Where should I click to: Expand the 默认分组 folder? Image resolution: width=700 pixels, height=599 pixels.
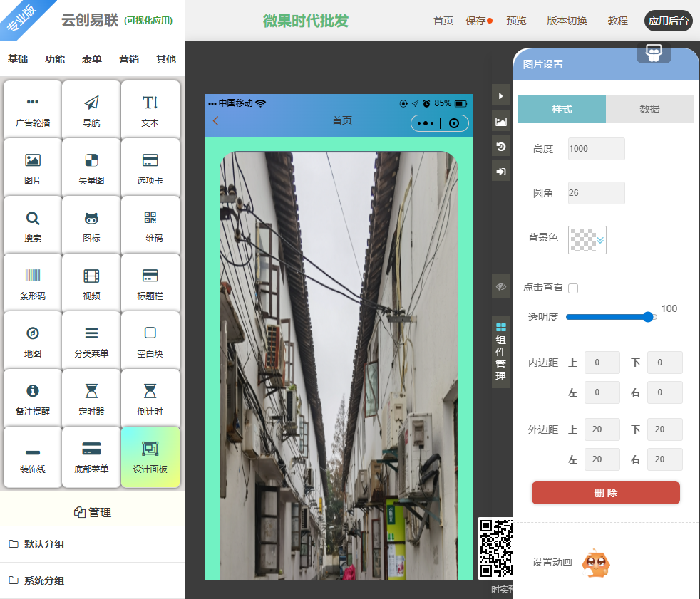tap(44, 544)
